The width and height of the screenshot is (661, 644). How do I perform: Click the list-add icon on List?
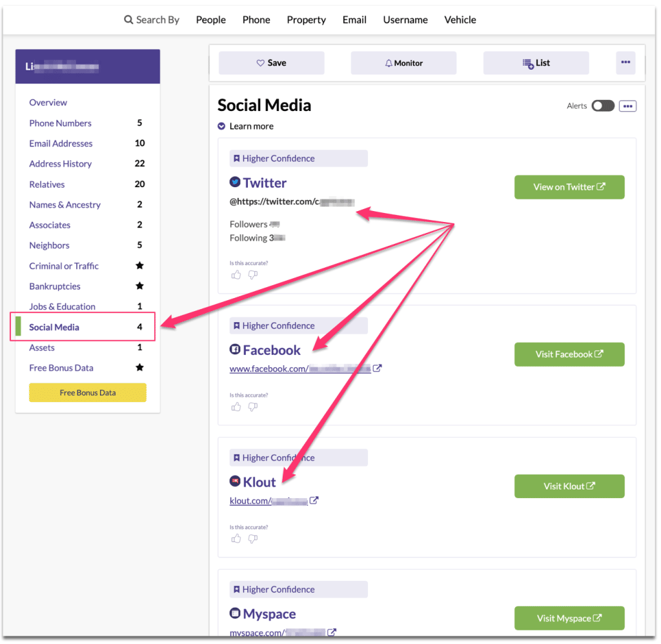pos(528,64)
